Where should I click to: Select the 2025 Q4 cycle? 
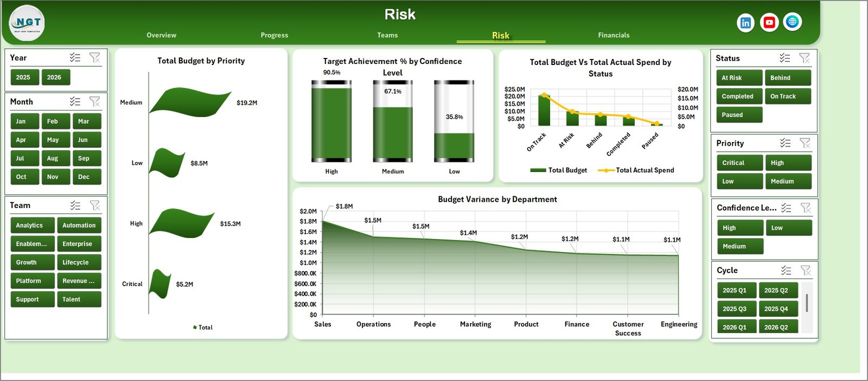(778, 309)
